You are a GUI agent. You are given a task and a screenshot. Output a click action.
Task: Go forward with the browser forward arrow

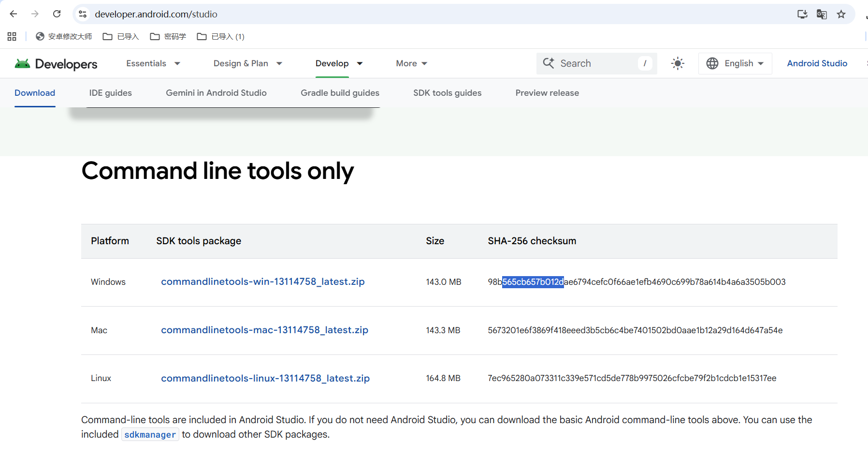pyautogui.click(x=35, y=14)
